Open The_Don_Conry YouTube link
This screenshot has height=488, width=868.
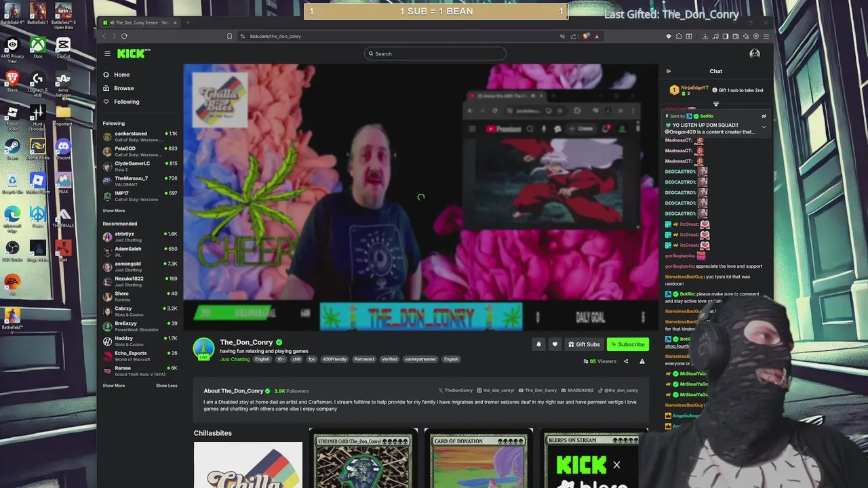point(537,390)
